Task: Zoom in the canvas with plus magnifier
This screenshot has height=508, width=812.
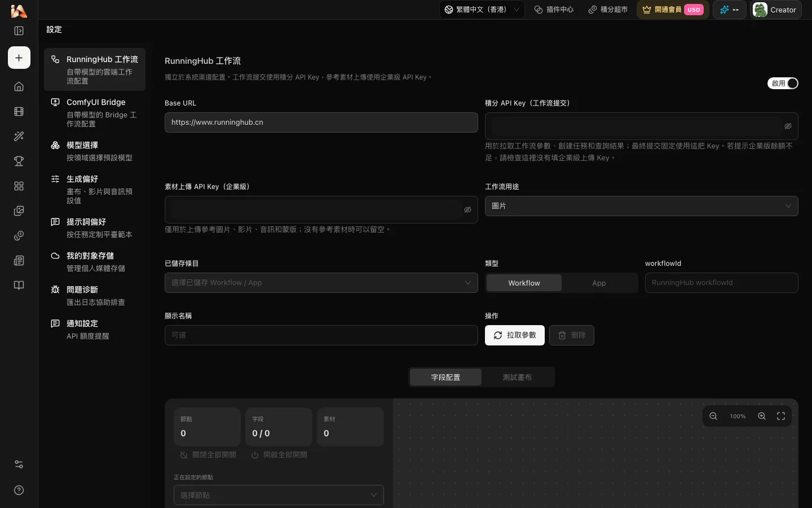Action: pyautogui.click(x=762, y=416)
